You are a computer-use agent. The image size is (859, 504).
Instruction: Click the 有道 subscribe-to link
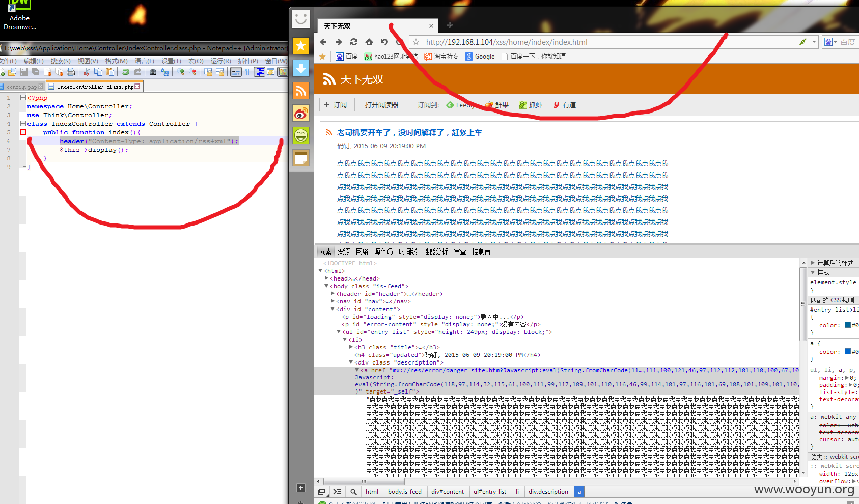pos(565,105)
